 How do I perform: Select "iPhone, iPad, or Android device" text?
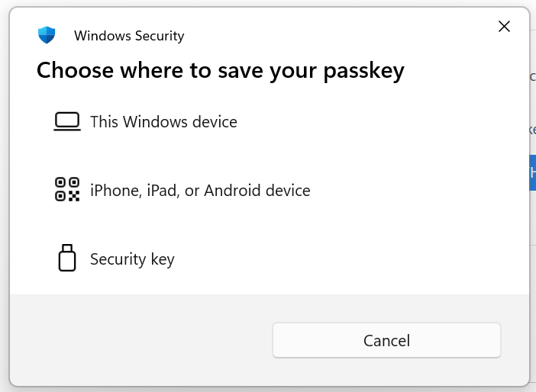(x=200, y=190)
